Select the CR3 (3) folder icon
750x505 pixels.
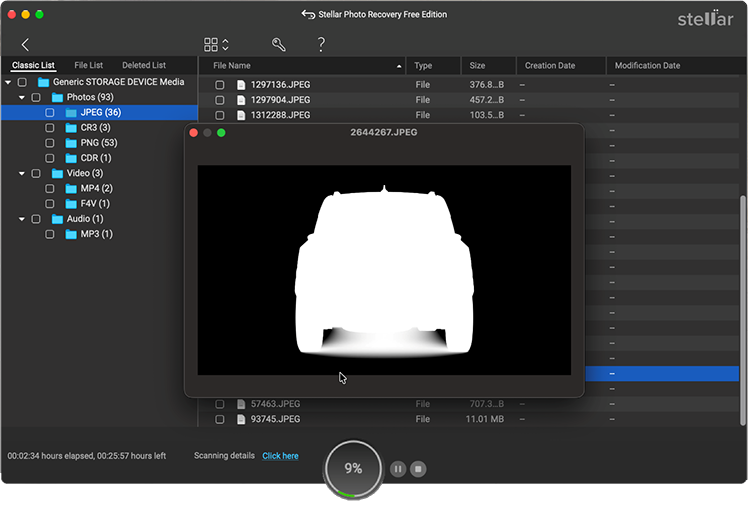pyautogui.click(x=71, y=128)
